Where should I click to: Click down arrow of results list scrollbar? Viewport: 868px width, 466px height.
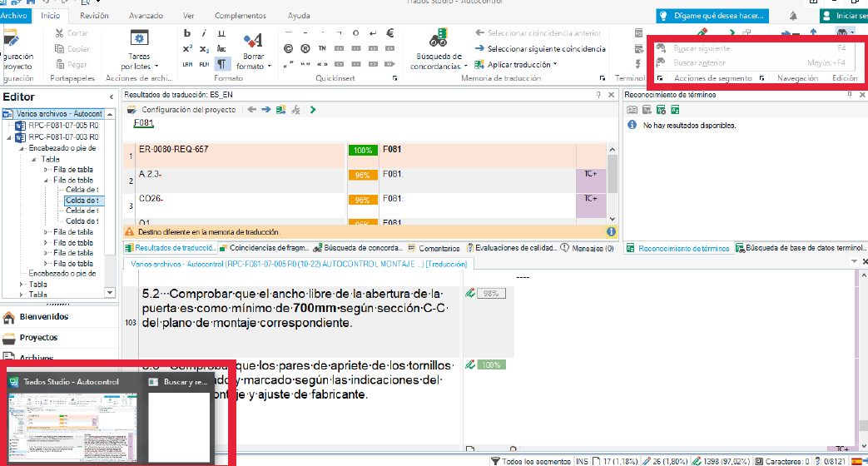[x=613, y=219]
